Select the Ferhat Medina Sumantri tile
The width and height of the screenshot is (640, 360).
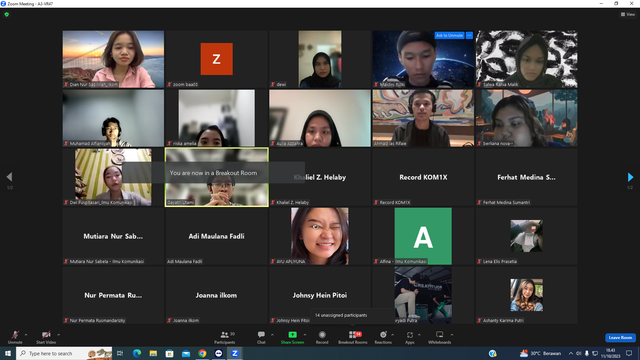(527, 177)
